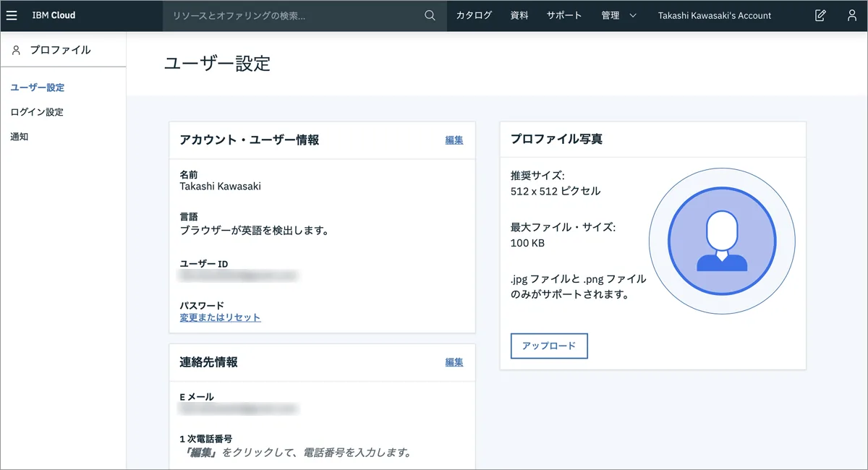The image size is (868, 470).
Task: Open the hamburger navigation menu
Action: coord(12,15)
